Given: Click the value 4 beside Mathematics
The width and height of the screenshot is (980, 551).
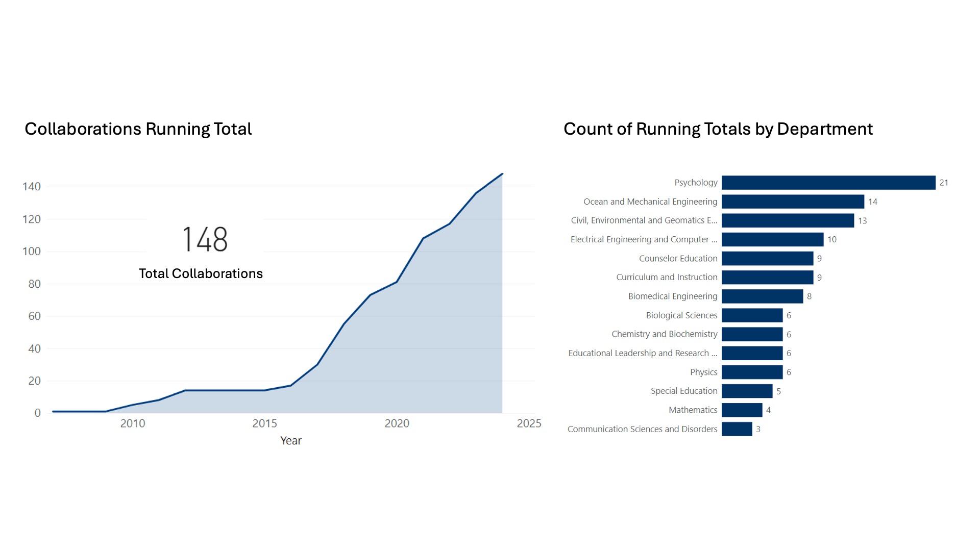Looking at the screenshot, I should tap(768, 410).
